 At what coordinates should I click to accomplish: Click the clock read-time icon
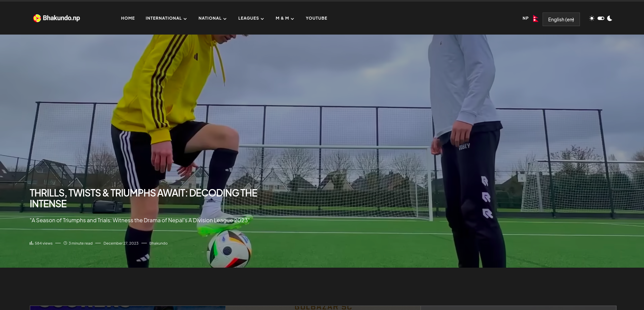[x=65, y=243]
